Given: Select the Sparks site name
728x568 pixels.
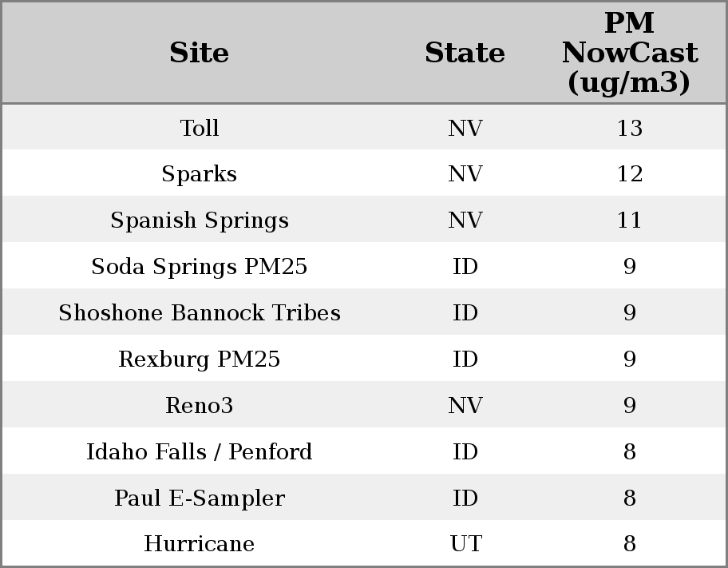Looking at the screenshot, I should (199, 174).
